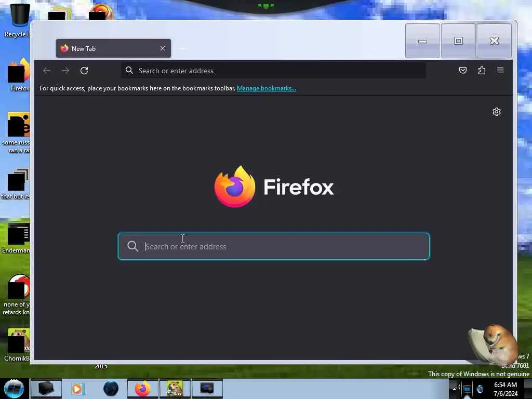Click the top address bar field

(x=273, y=71)
